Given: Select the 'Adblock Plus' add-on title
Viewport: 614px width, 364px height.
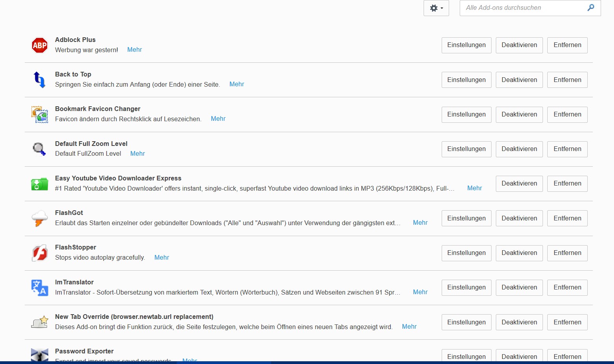Looking at the screenshot, I should [75, 40].
